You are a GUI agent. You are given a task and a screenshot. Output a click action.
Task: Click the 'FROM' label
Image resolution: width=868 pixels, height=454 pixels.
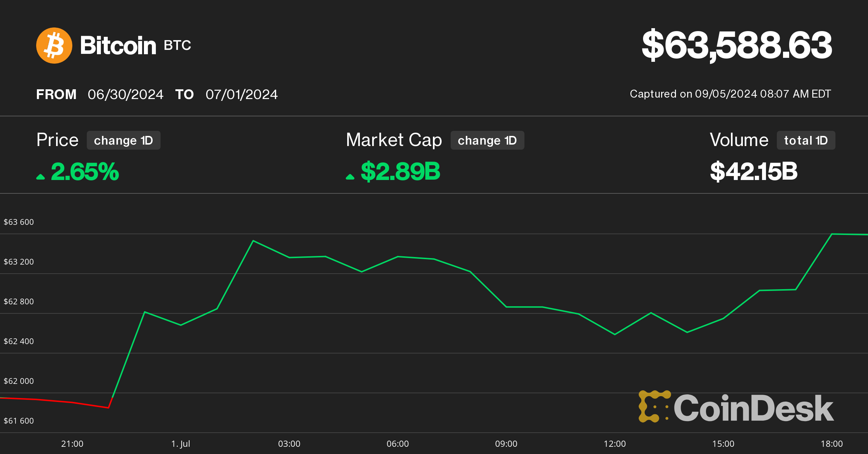pyautogui.click(x=56, y=95)
